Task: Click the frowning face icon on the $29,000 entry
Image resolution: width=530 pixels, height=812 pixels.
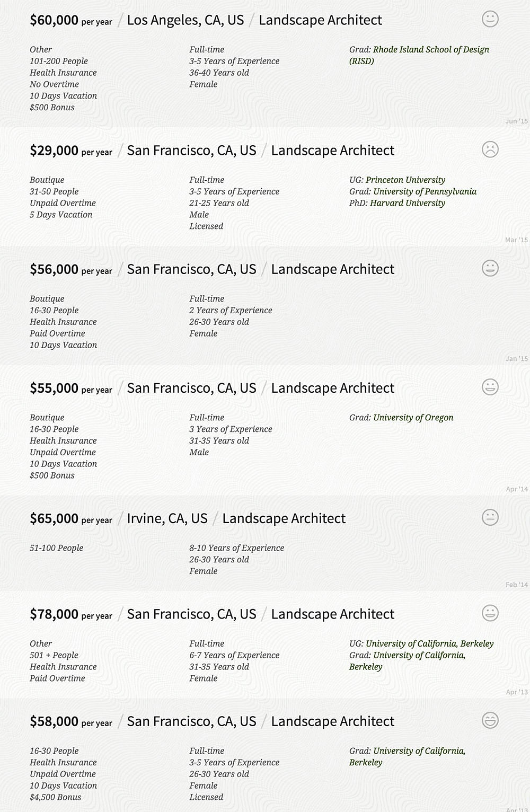Action: coord(490,149)
